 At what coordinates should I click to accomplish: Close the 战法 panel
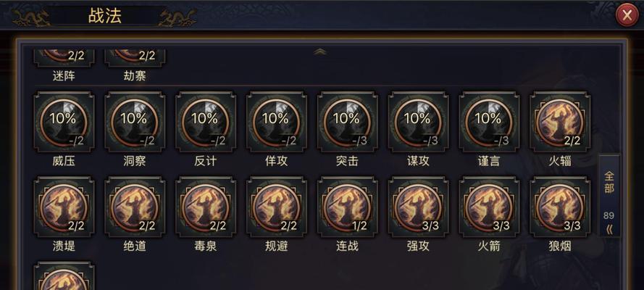click(627, 16)
